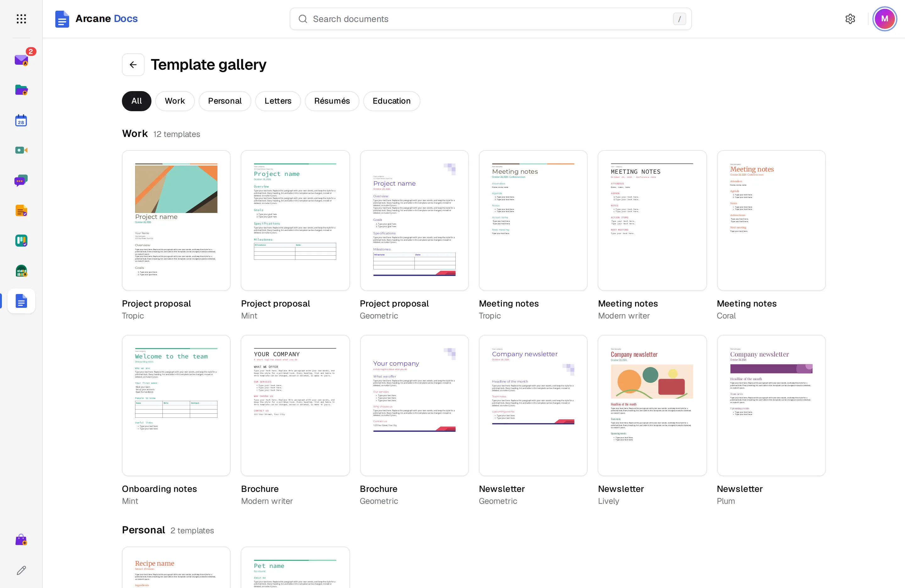Viewport: 905px width, 588px height.
Task: Click the '12 templates' count text
Action: click(x=176, y=134)
